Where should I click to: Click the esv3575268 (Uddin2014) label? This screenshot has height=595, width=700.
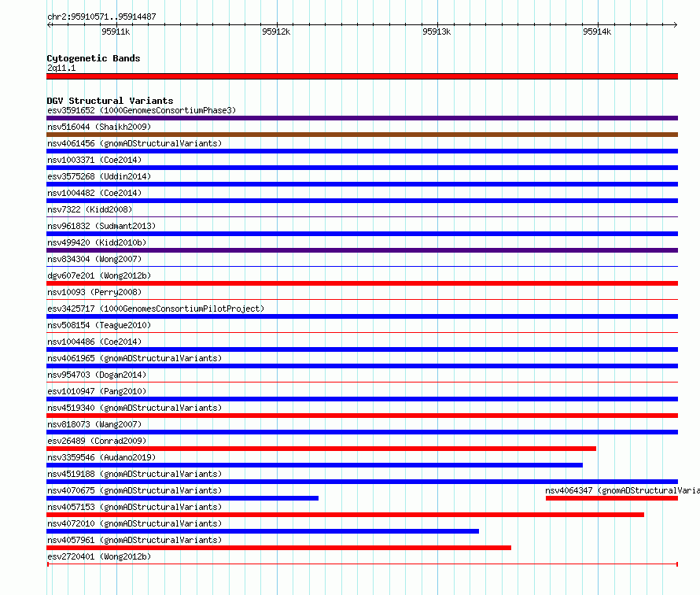(99, 176)
